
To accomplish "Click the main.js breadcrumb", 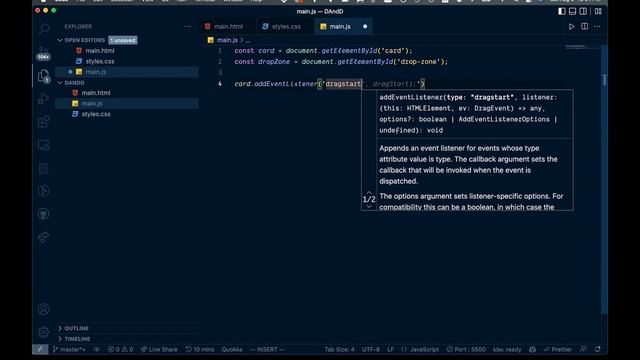I will click(x=227, y=40).
